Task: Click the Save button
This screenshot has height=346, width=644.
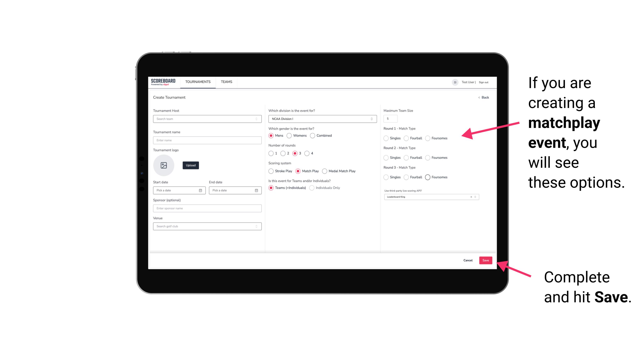Action: 485,260
